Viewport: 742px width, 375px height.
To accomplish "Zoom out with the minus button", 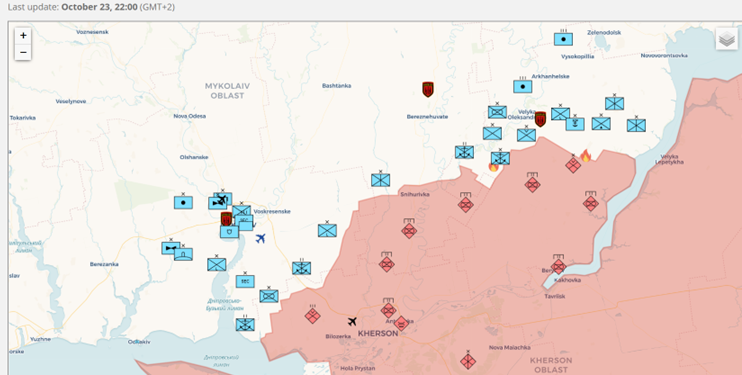I will pyautogui.click(x=23, y=52).
